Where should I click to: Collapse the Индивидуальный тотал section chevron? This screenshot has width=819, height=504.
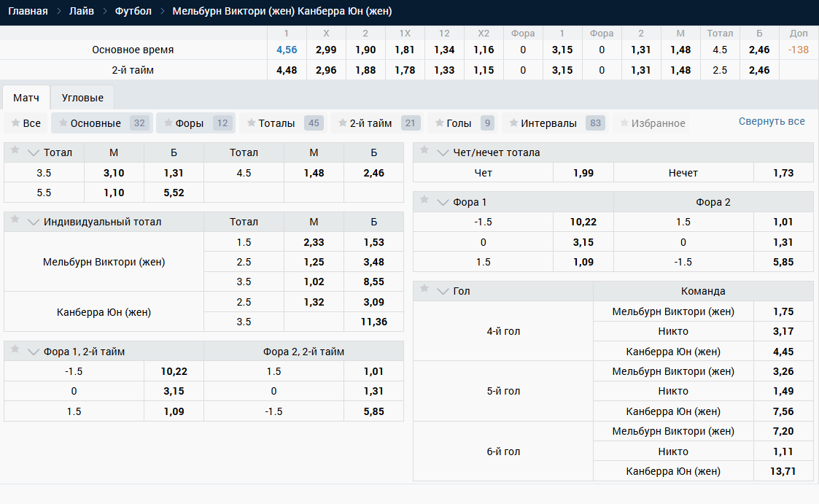pyautogui.click(x=33, y=222)
